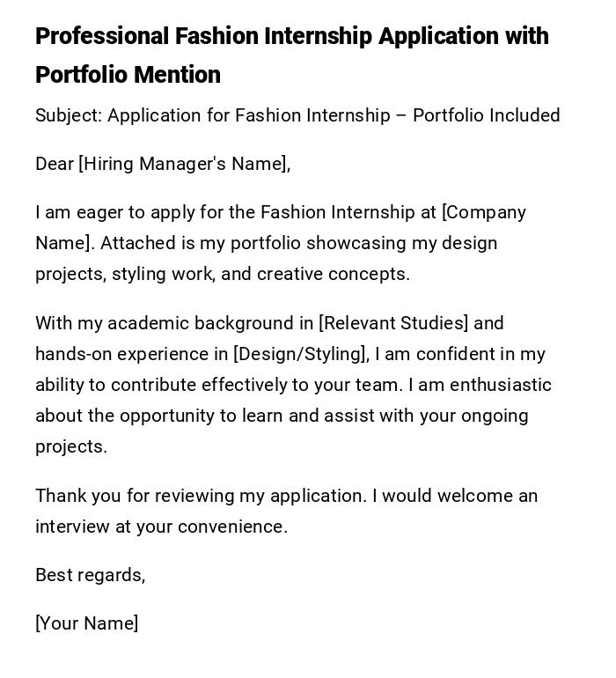Click the '[Relevant Studies]' placeholder
The width and height of the screenshot is (616, 678).
(x=393, y=323)
